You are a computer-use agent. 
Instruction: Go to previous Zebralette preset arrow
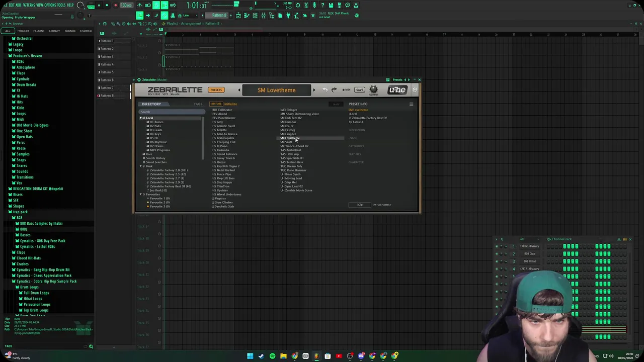(239, 90)
